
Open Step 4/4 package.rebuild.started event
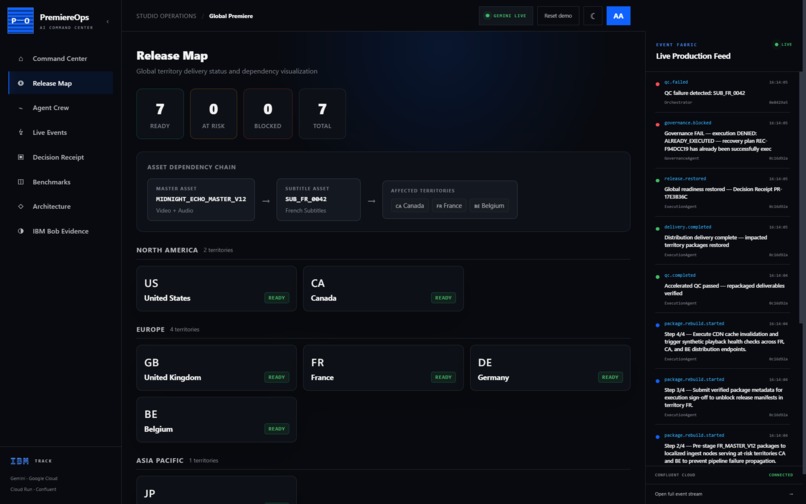click(722, 341)
